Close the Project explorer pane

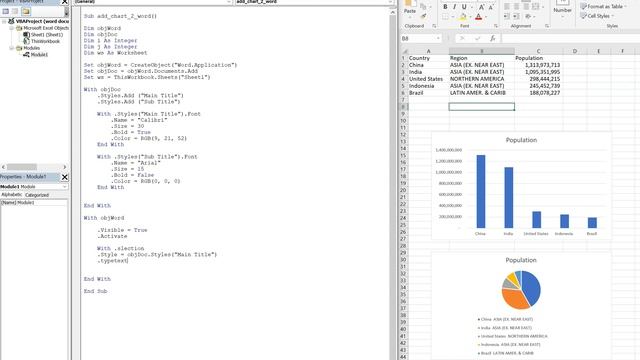point(64,2)
